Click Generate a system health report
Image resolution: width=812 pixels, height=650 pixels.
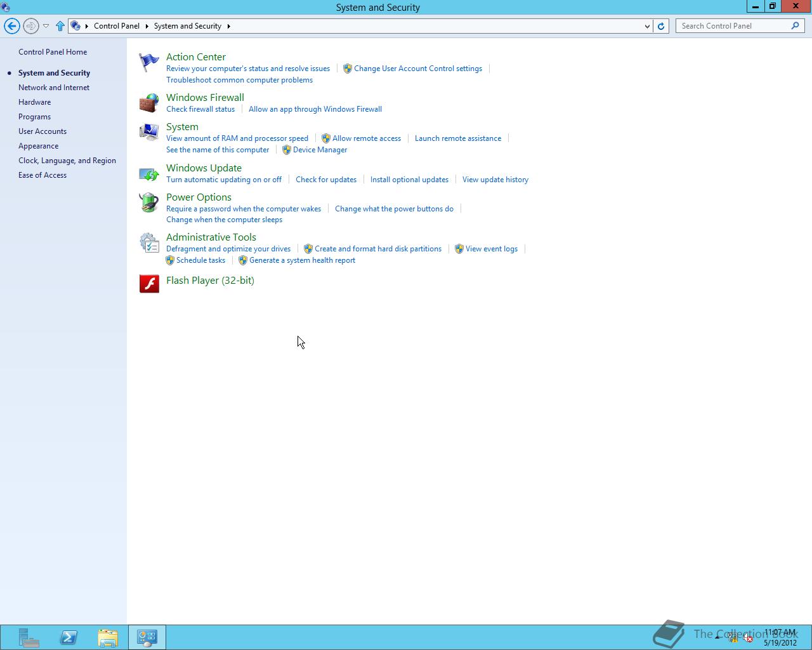[x=302, y=260]
